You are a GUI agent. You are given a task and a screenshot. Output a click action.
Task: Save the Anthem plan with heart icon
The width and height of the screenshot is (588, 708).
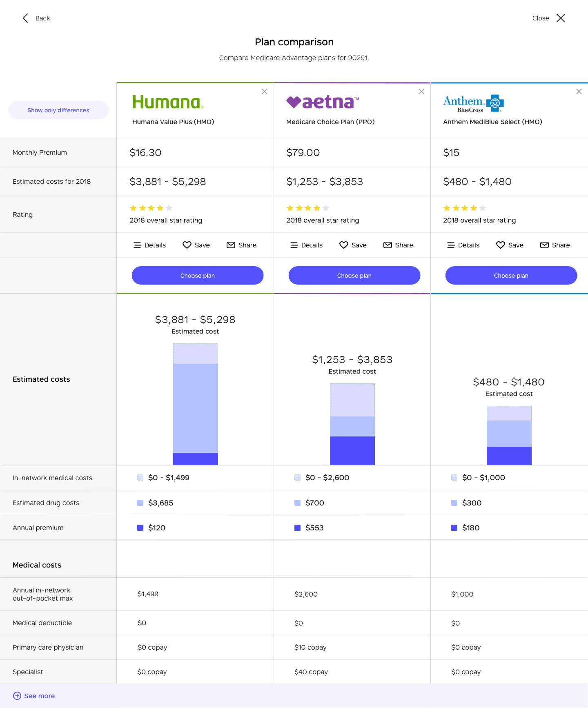point(510,245)
